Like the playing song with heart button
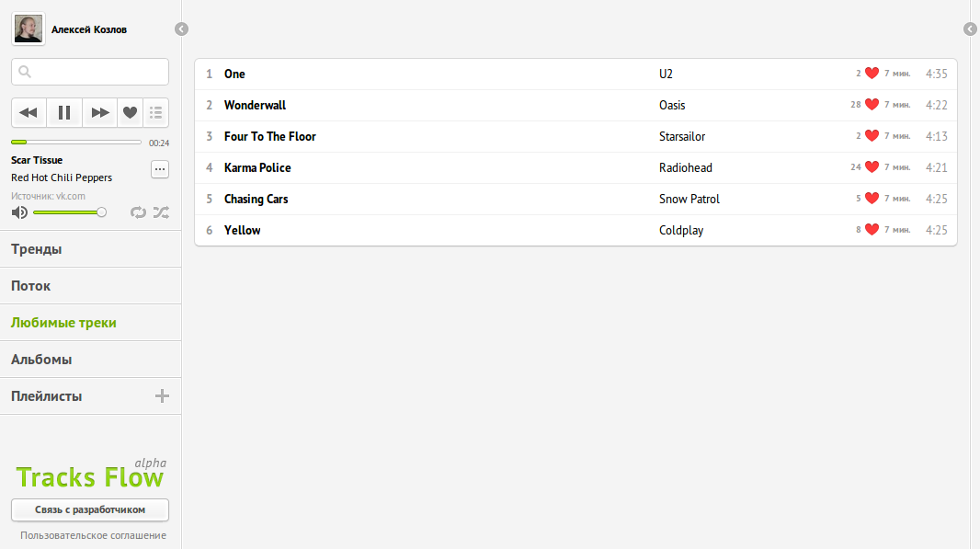 130,112
